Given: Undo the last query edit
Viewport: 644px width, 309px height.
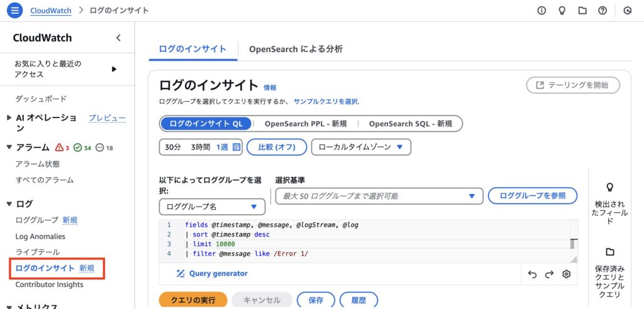Looking at the screenshot, I should pyautogui.click(x=532, y=274).
